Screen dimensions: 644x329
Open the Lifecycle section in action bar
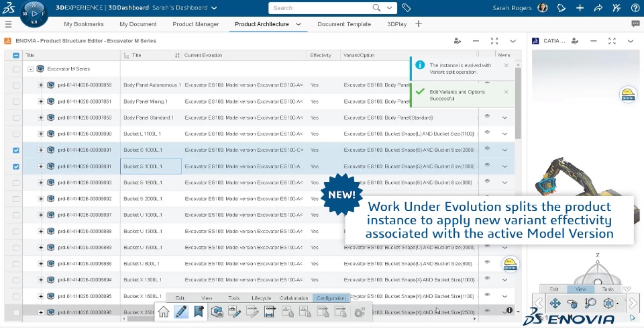[x=261, y=298]
